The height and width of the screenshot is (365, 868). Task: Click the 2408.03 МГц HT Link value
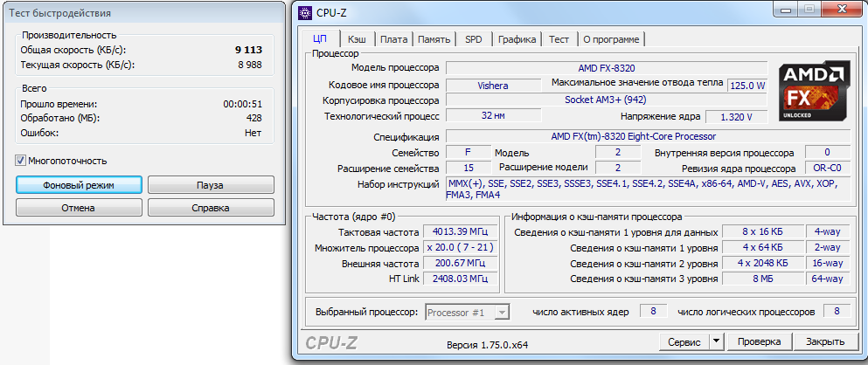[461, 279]
